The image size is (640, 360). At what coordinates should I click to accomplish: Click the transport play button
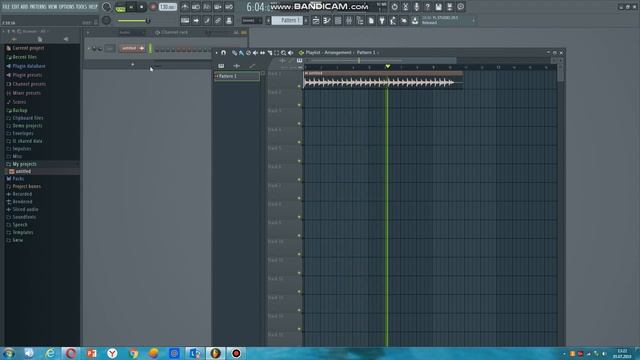point(131,7)
